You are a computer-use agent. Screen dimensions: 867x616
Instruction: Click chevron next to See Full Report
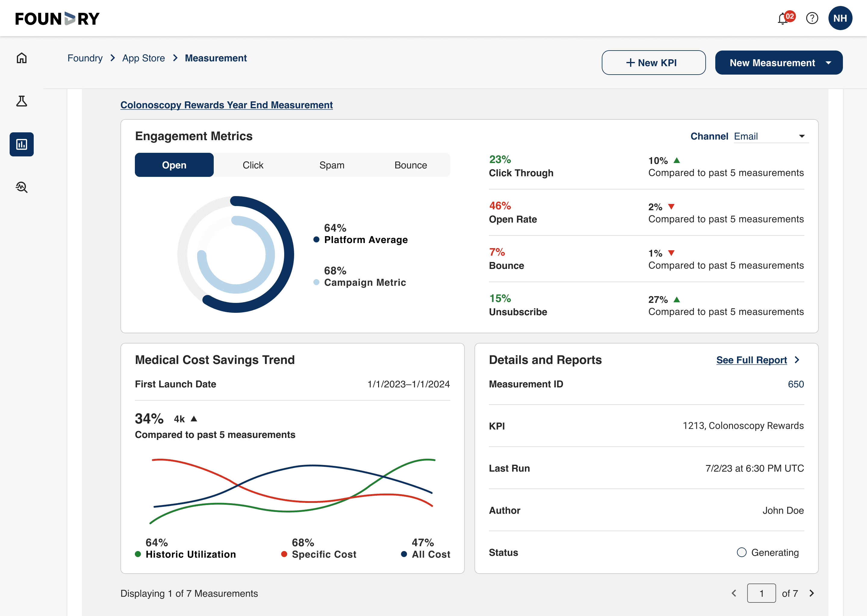point(797,360)
